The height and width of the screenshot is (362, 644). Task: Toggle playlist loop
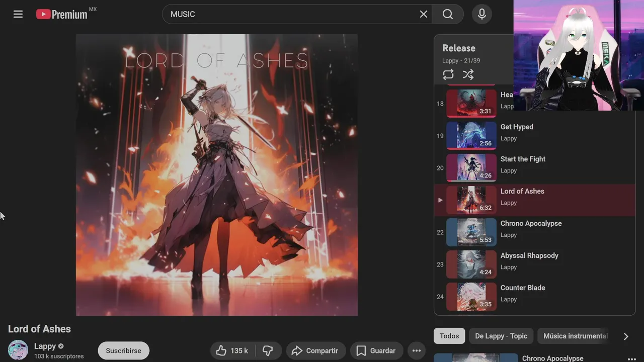point(448,74)
